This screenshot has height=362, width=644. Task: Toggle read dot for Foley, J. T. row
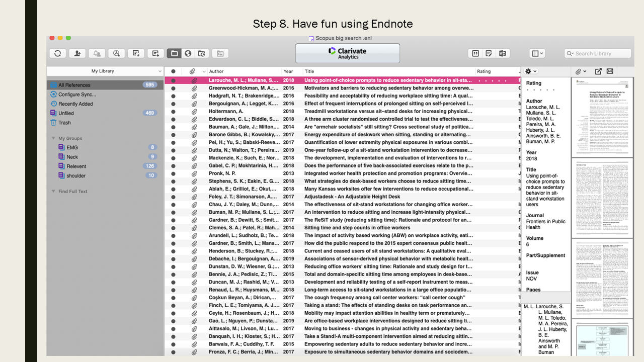[x=173, y=197]
